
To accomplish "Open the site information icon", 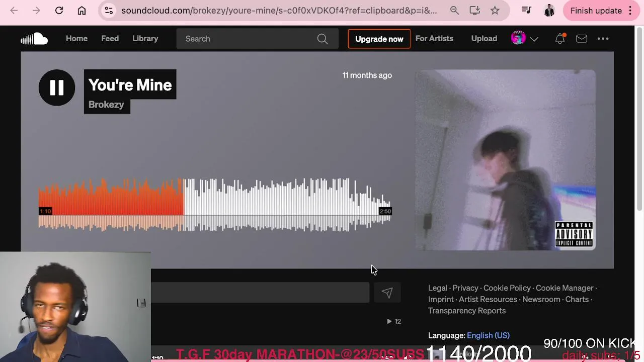I will tap(109, 11).
